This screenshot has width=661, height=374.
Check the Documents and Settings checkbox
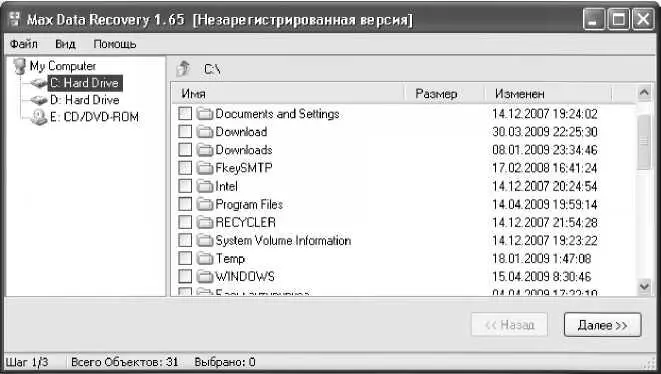(185, 113)
